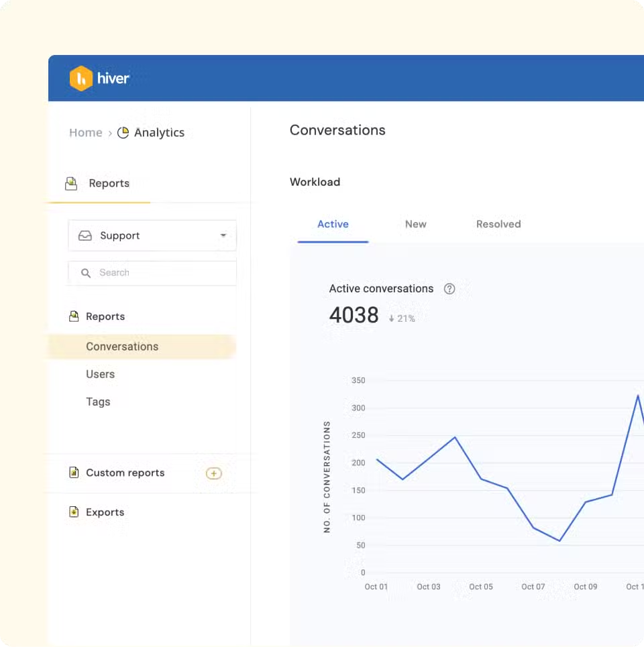Expand the Support selector arrow
The width and height of the screenshot is (644, 647).
pos(223,235)
